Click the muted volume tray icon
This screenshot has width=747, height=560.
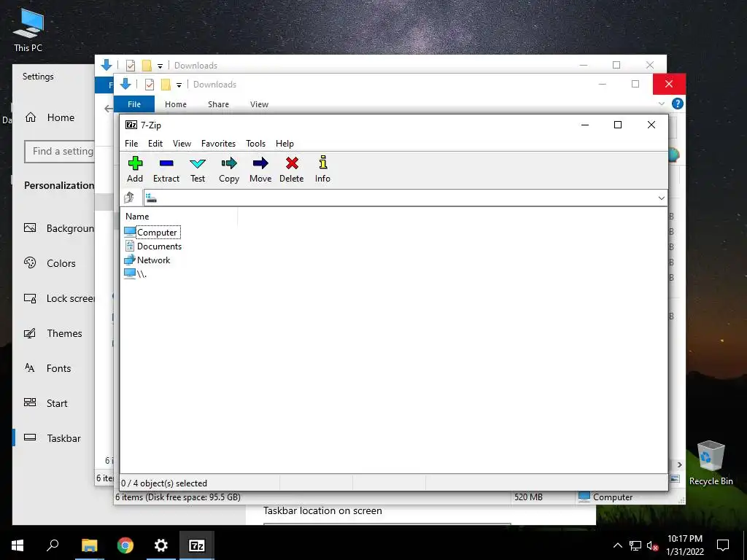[x=653, y=545]
